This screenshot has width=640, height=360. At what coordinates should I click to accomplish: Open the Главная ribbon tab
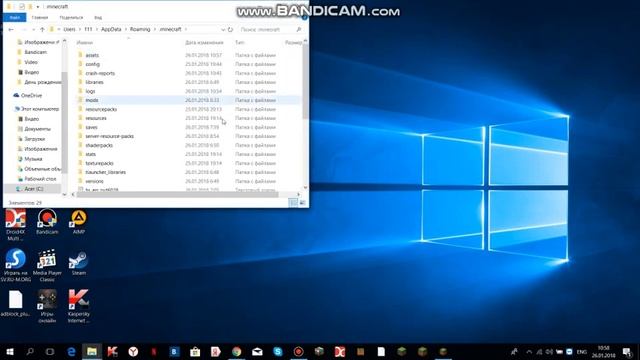pos(40,18)
